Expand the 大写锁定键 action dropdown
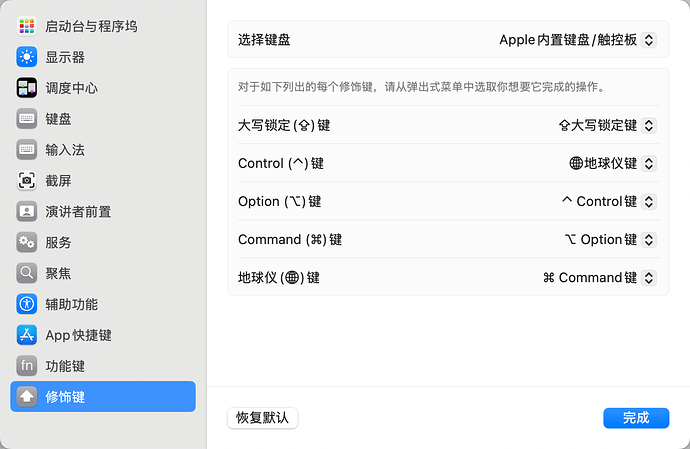Image resolution: width=690 pixels, height=449 pixels. coord(608,125)
